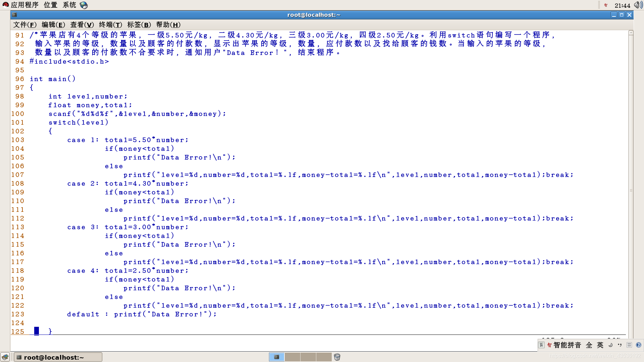Screen dimensions: 644x362
Task: Click the volume speaker icon
Action: point(638,5)
